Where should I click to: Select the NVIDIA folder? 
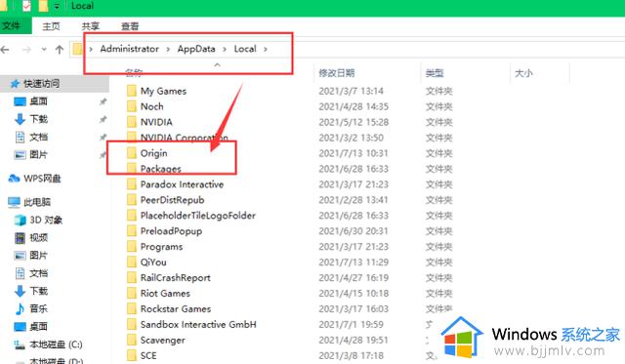click(x=156, y=122)
